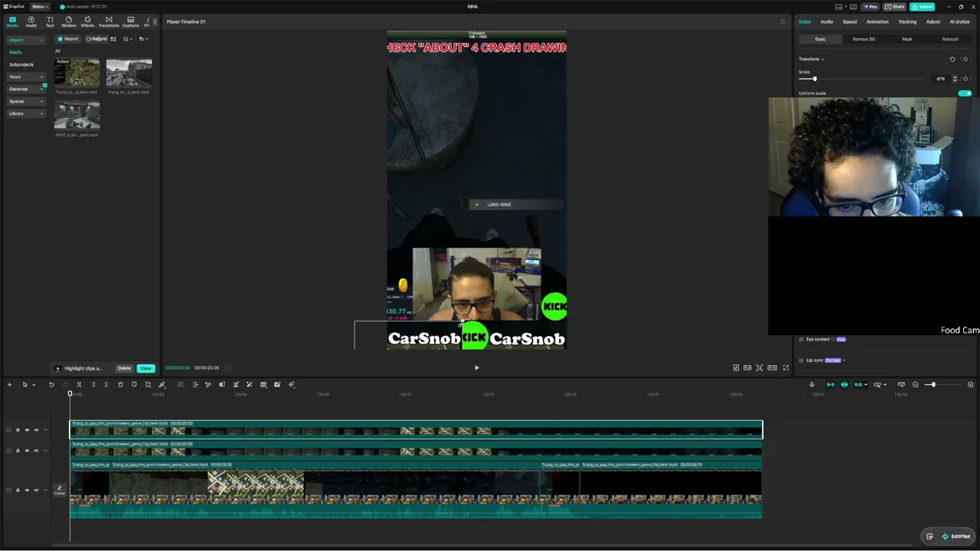Add keyframe on the Transform row
The width and height of the screenshot is (980, 551).
point(965,59)
